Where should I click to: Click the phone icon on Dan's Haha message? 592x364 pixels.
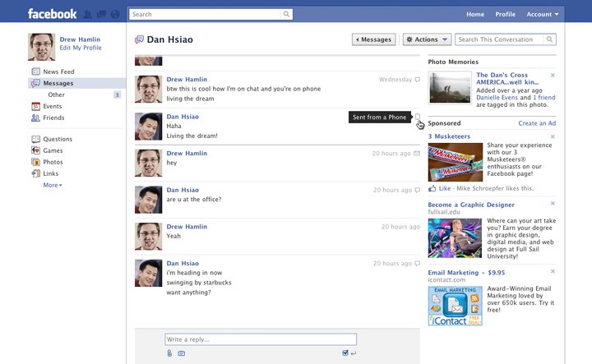point(418,117)
